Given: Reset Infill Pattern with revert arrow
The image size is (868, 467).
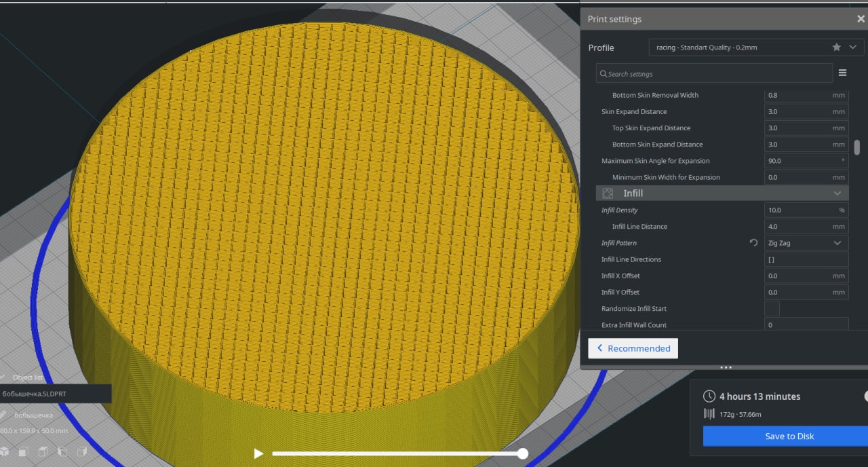Looking at the screenshot, I should coord(753,242).
